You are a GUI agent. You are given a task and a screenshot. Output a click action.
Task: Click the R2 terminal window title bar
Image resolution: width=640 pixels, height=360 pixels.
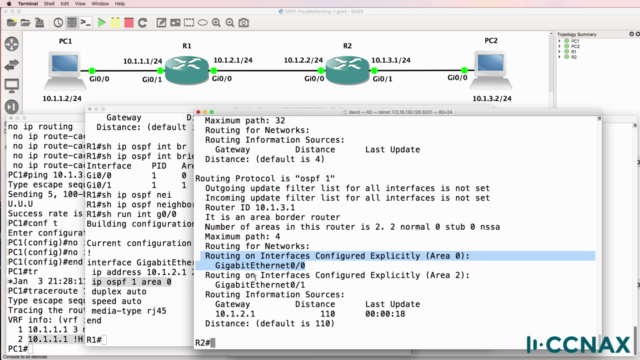click(x=398, y=112)
